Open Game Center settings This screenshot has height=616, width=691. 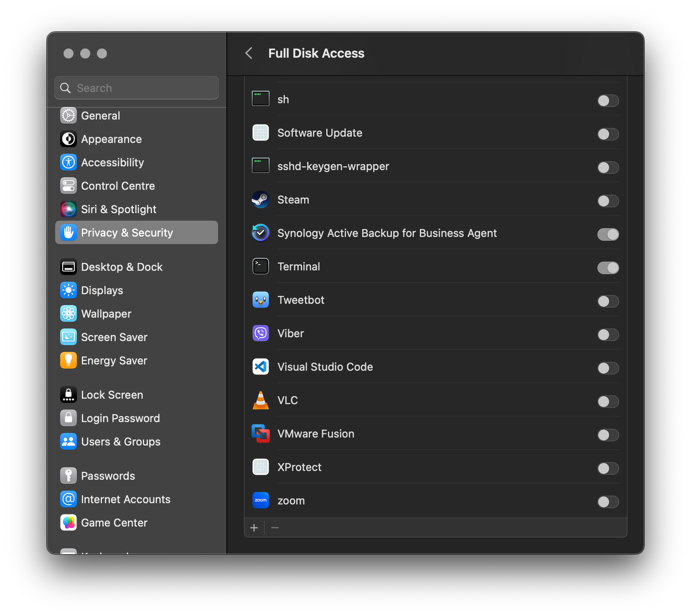click(137, 523)
